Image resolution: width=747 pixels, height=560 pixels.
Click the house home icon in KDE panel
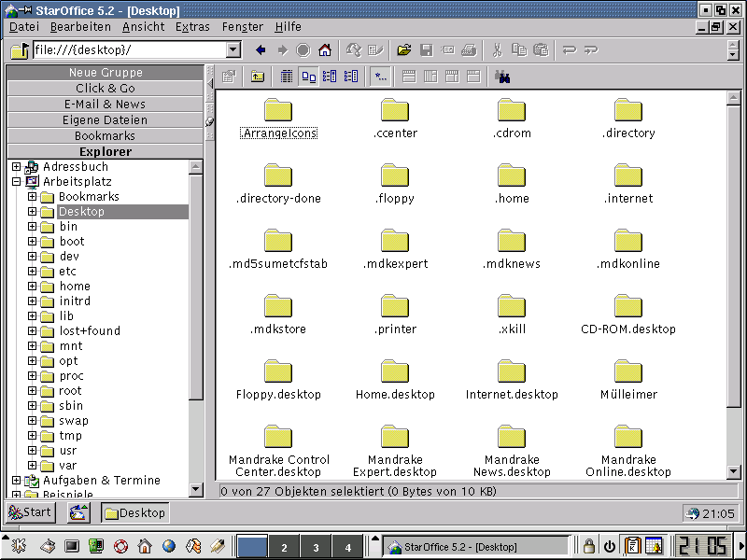[145, 546]
